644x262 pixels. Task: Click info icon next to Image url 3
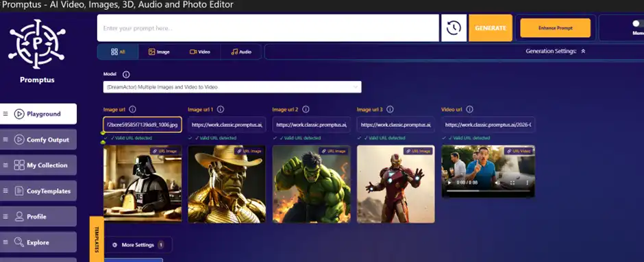[x=391, y=110]
